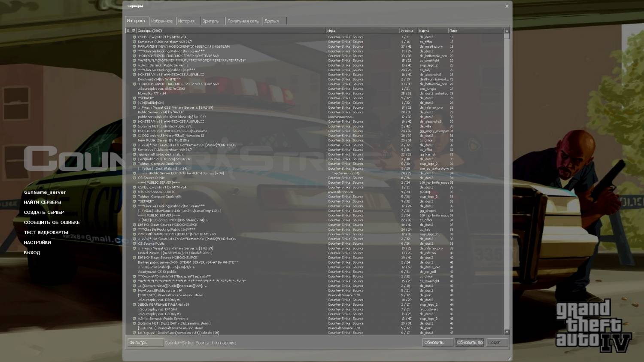Click СООБЩИТЬ ОБ ОШИБКЕ menu entry

[52, 222]
